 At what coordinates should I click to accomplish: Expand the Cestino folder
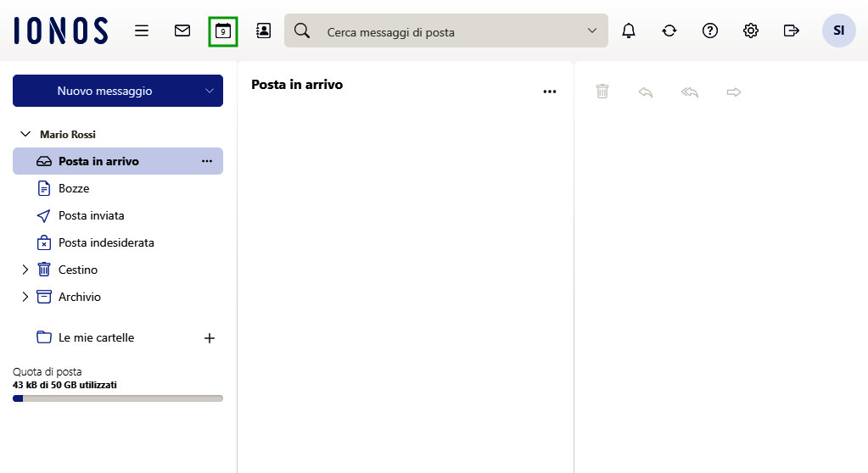point(25,270)
